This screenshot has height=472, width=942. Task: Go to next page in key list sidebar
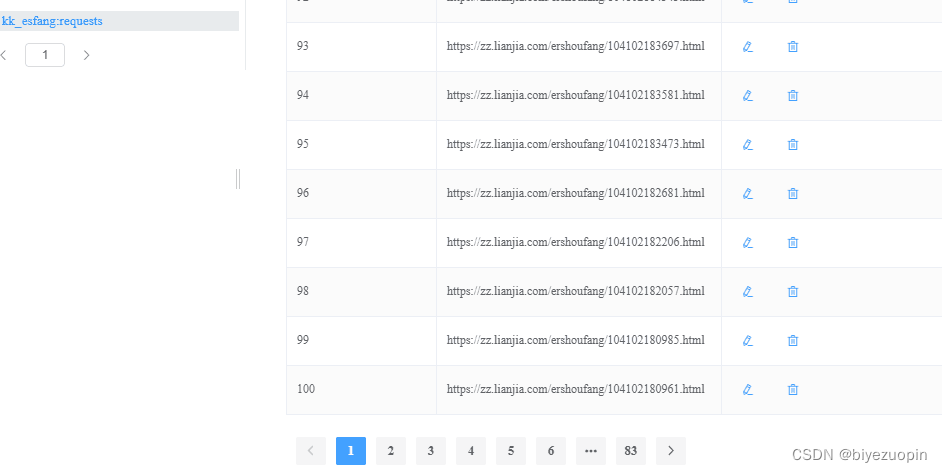point(87,55)
